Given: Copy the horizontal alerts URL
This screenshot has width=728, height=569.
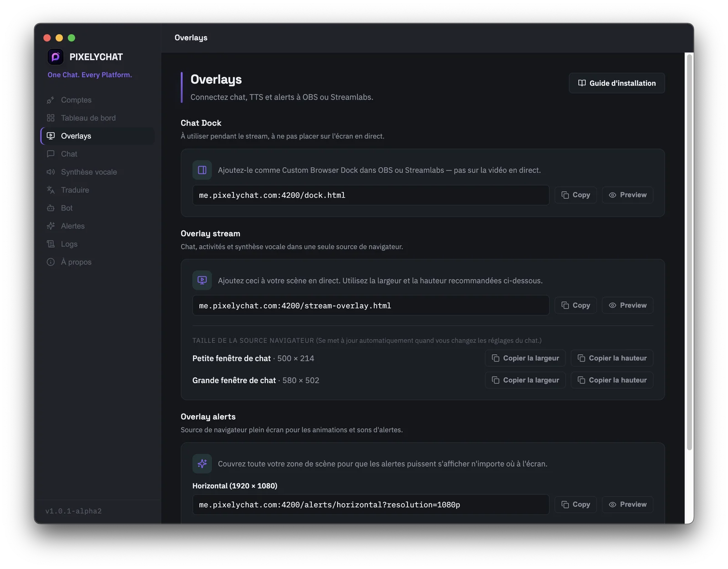Looking at the screenshot, I should [576, 504].
